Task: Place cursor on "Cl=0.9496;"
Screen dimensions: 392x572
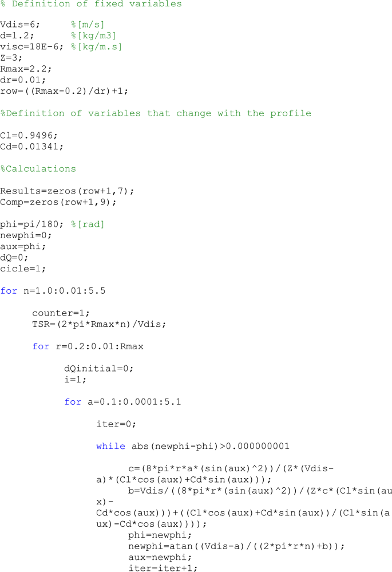Action: coord(29,135)
